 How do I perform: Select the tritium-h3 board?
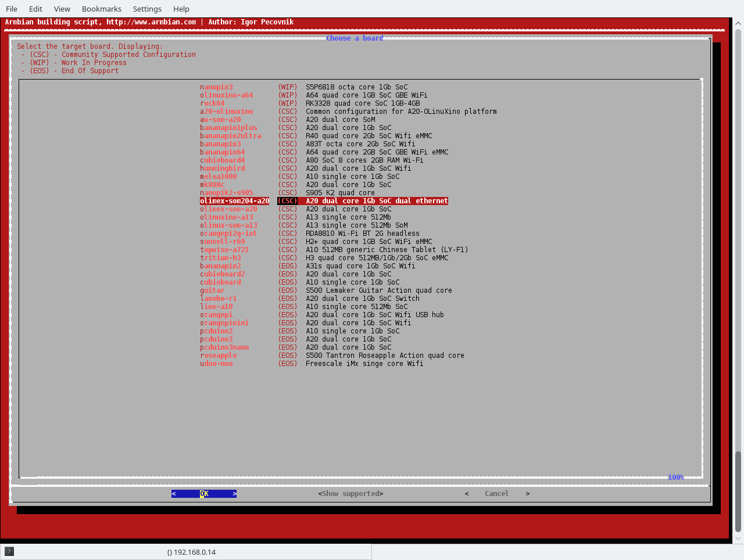point(324,258)
